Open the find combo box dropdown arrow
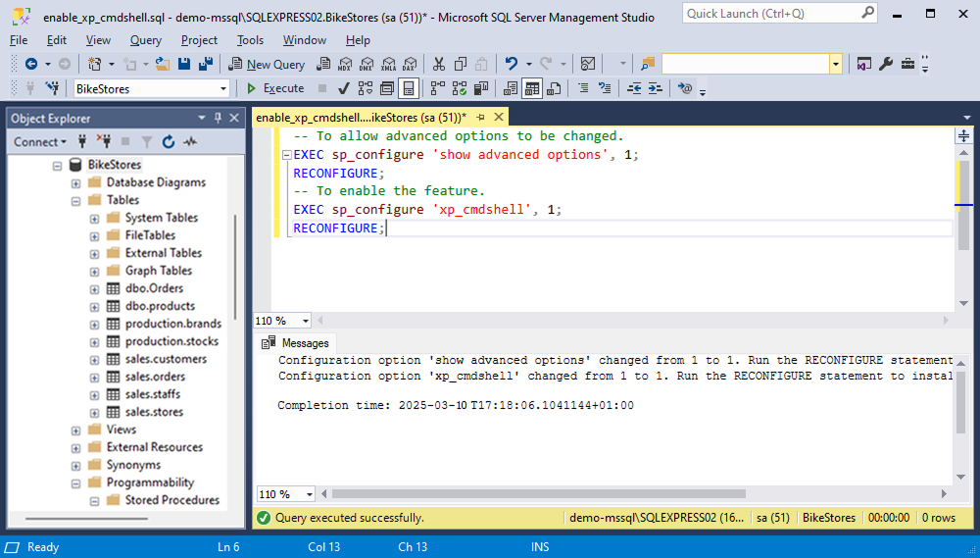 tap(836, 64)
